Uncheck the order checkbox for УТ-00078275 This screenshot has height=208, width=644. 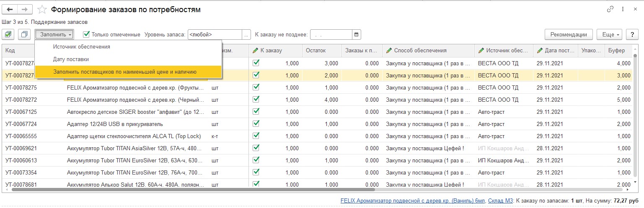tap(256, 87)
